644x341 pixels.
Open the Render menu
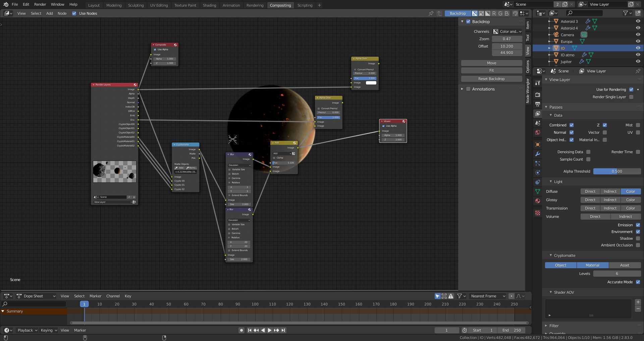pos(40,4)
